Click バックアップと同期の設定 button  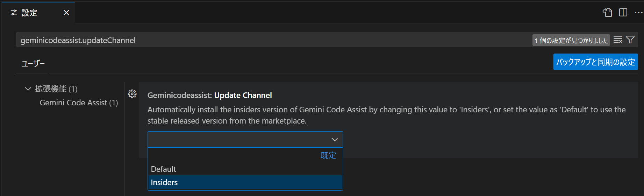596,62
